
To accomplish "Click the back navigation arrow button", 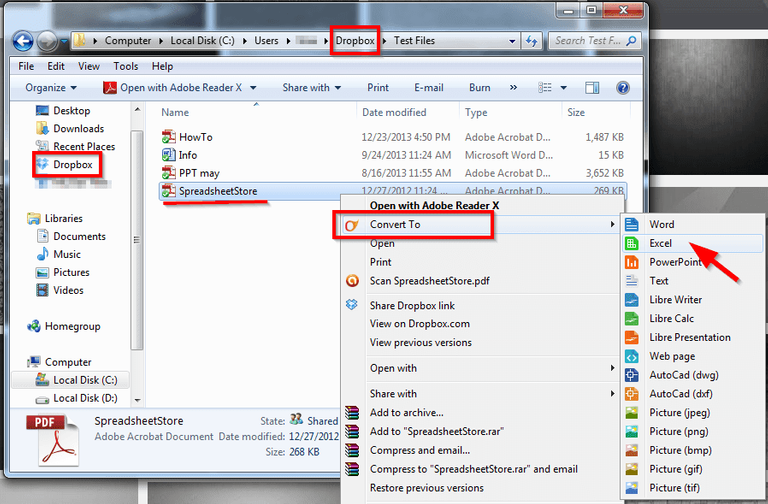I will coord(23,41).
